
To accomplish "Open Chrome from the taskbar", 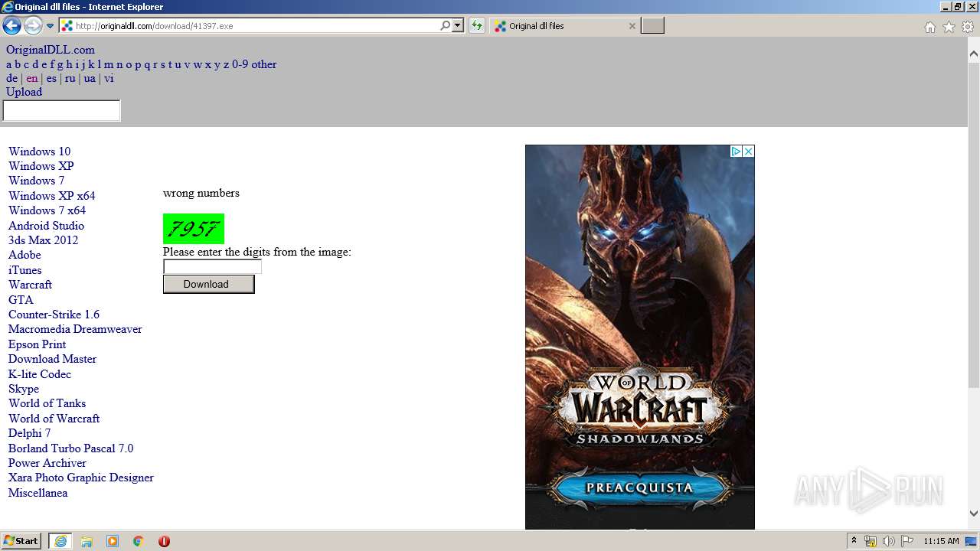I will (x=139, y=541).
